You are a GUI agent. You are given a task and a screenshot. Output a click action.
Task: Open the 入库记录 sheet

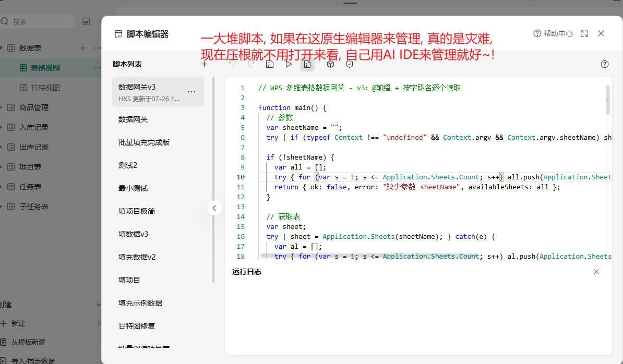(33, 127)
